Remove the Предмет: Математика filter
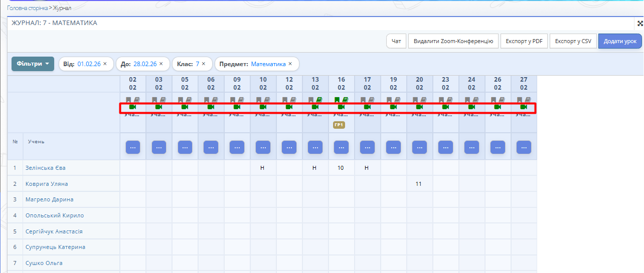Screen dimensions: 644x273 pos(290,64)
